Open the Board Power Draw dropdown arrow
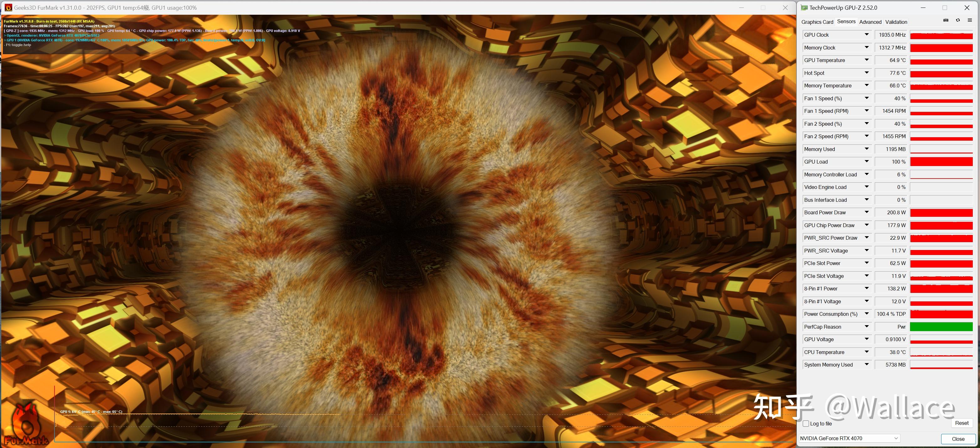The image size is (980, 448). (x=867, y=212)
